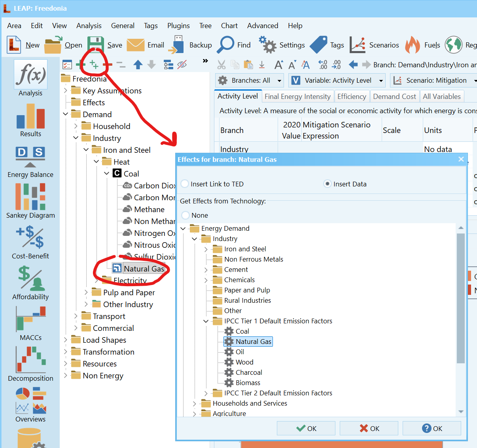
Task: Click the increase font size icon
Action: [x=279, y=65]
